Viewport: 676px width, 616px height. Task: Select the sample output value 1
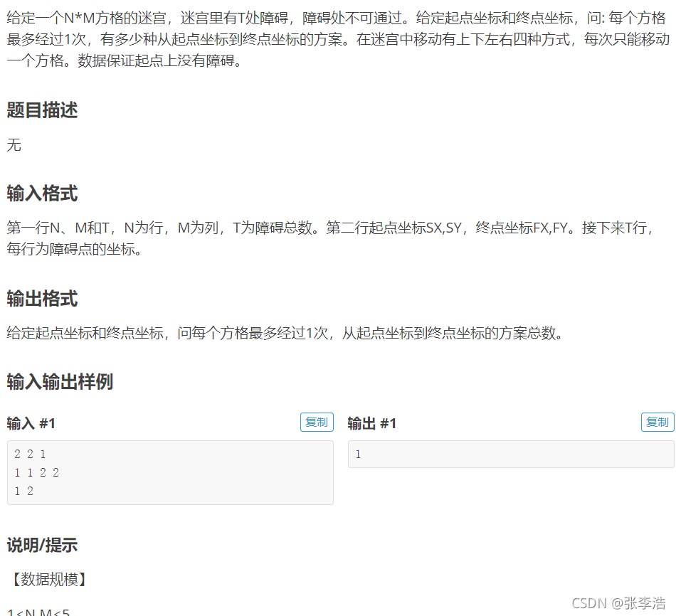[x=358, y=454]
